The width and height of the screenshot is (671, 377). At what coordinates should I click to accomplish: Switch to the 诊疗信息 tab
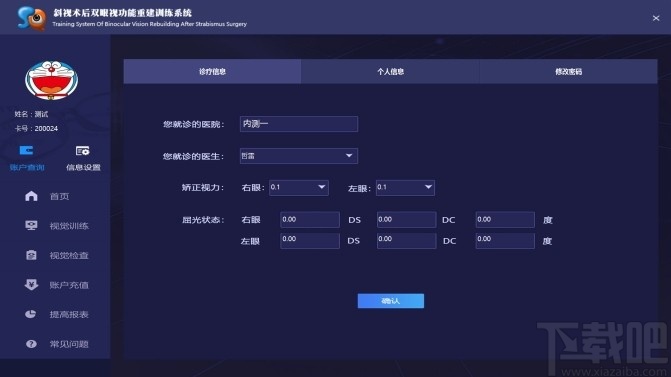tap(212, 71)
